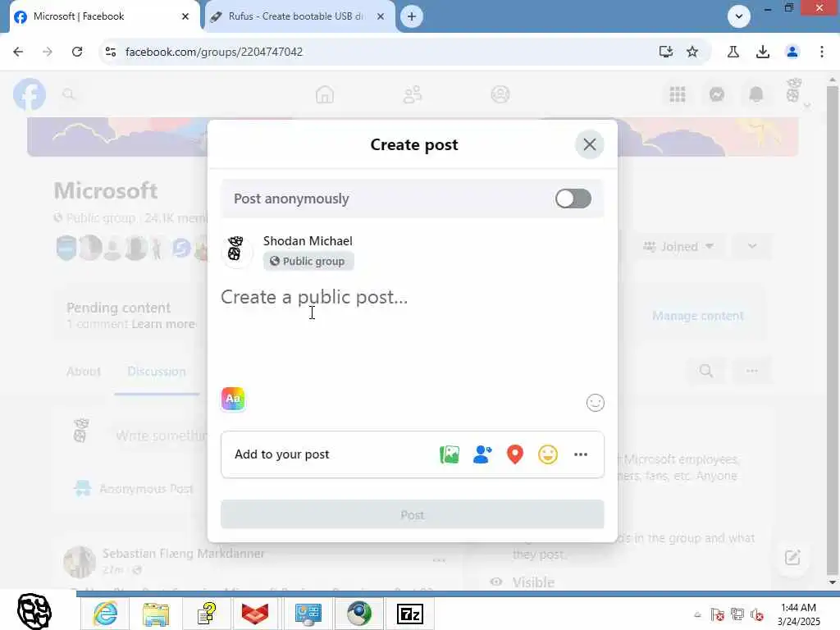The image size is (840, 630).
Task: Install app icon in address bar
Action: pos(665,52)
